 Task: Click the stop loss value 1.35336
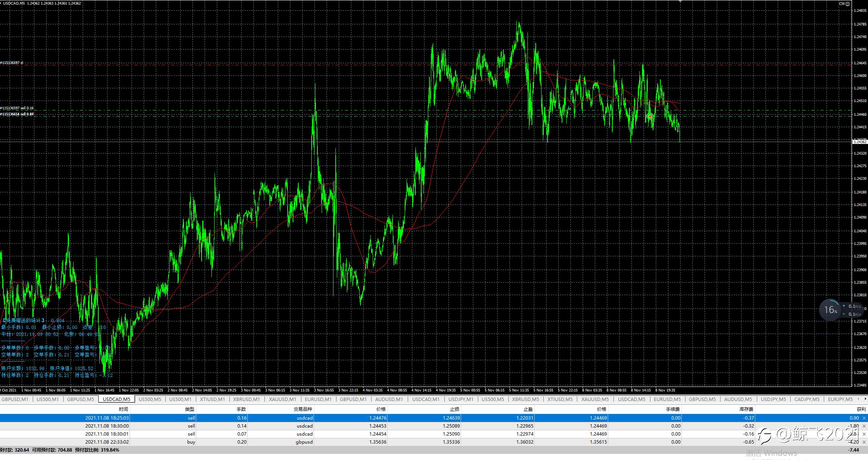(x=451, y=442)
